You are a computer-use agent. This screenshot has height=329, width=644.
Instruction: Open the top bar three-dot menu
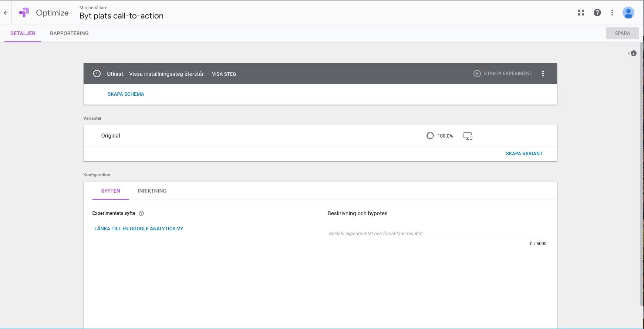(x=612, y=13)
